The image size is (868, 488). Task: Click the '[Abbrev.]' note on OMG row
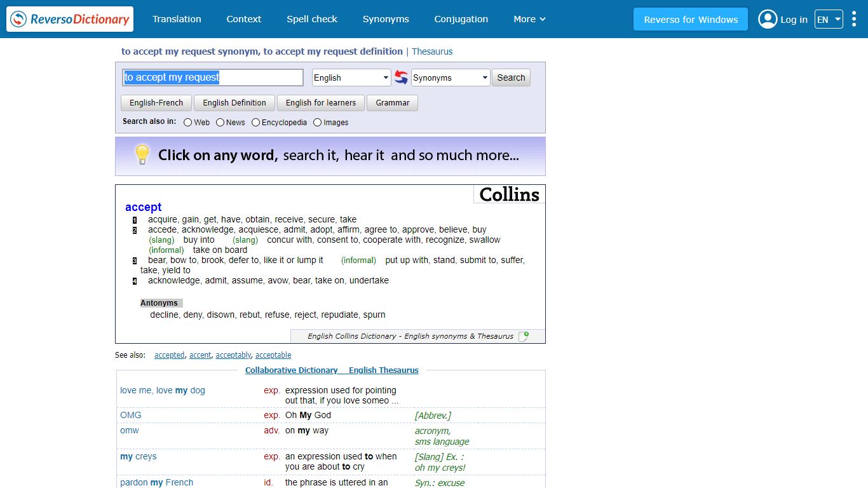(433, 416)
